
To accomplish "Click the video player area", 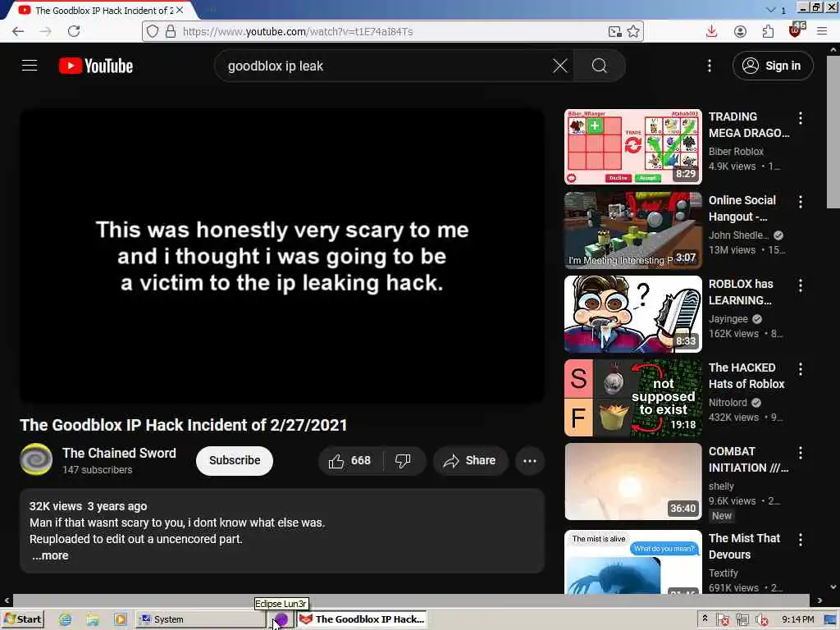I will [x=282, y=256].
